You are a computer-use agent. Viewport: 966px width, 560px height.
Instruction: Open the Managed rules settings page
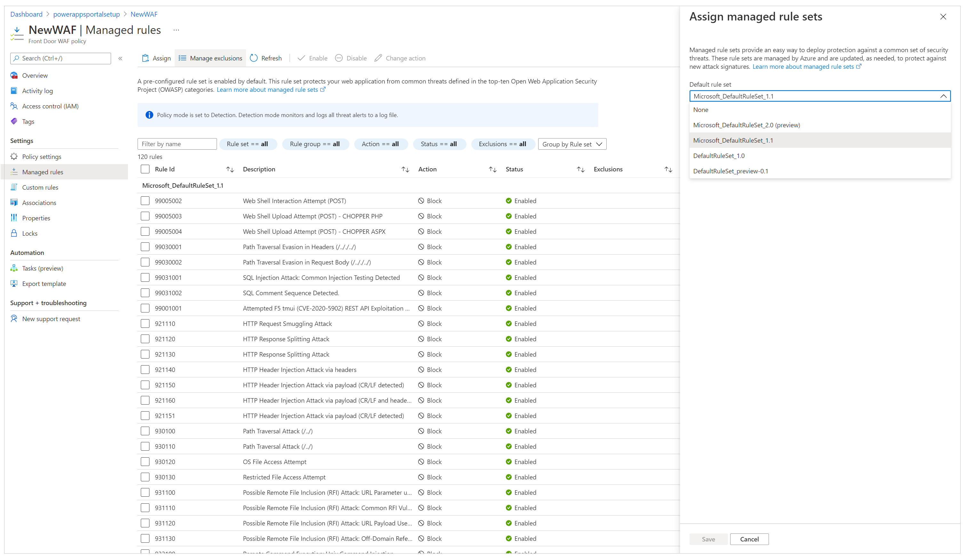[x=42, y=171]
